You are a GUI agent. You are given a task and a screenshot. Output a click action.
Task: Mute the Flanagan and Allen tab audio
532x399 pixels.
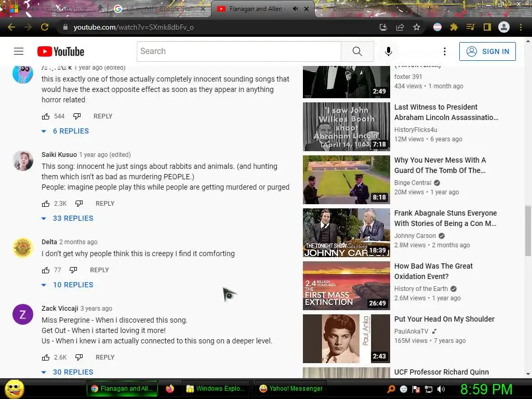[x=295, y=9]
